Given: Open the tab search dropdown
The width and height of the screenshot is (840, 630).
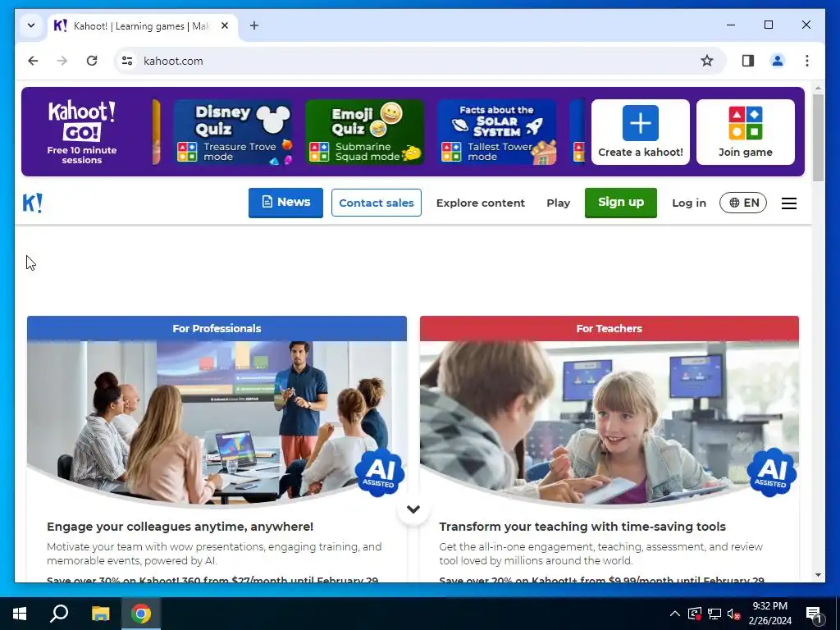Looking at the screenshot, I should click(31, 25).
